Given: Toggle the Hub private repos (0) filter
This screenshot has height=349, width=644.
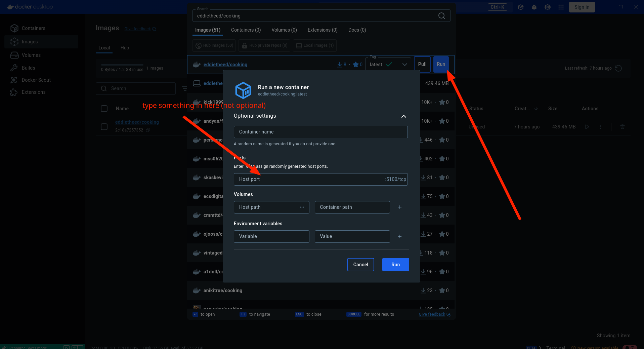Looking at the screenshot, I should tap(264, 45).
